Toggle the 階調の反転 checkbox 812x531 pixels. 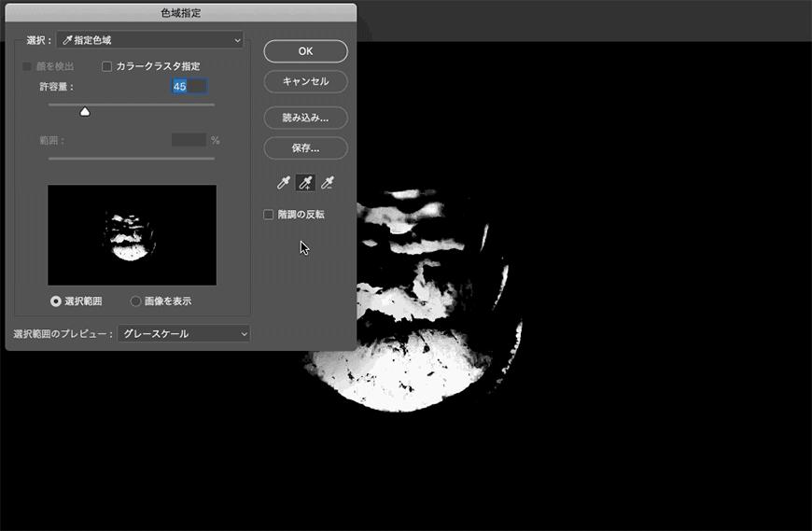click(269, 215)
